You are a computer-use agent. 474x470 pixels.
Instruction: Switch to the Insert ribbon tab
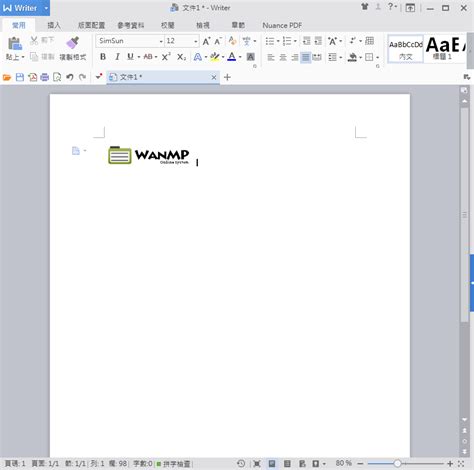click(x=54, y=25)
